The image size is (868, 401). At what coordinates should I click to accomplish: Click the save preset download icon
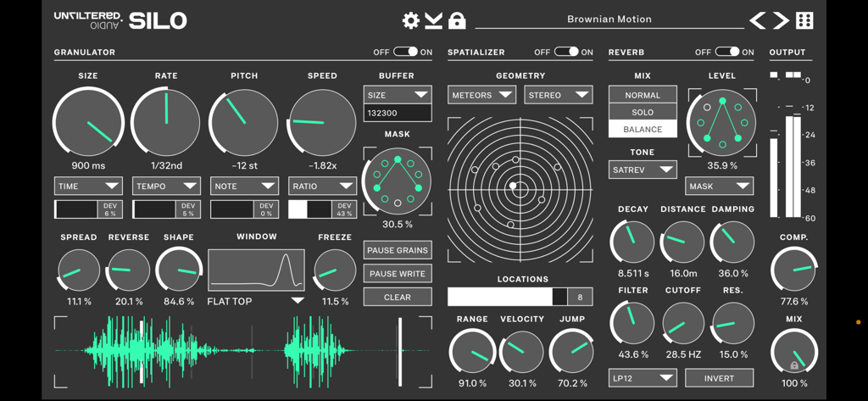tap(434, 20)
